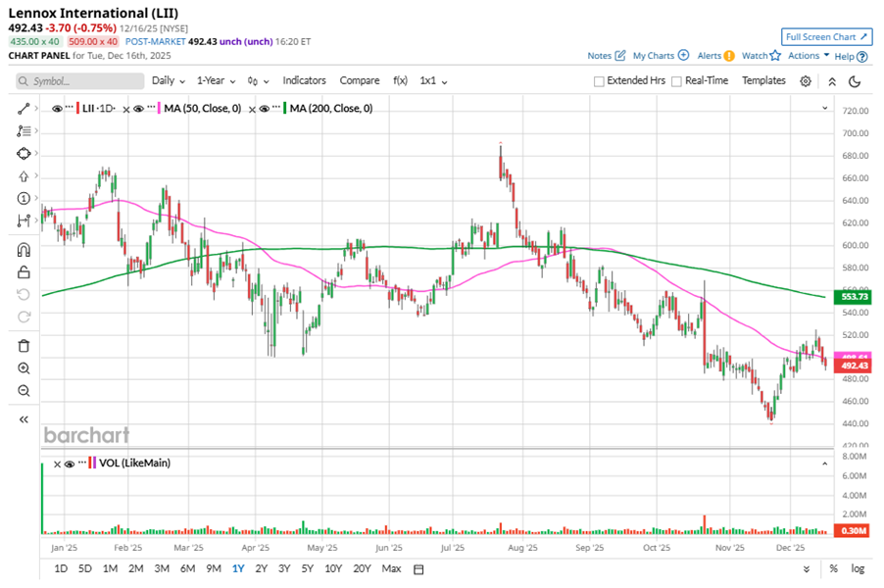Image resolution: width=884 pixels, height=588 pixels.
Task: Toggle the lock drawings padlock
Action: click(24, 272)
